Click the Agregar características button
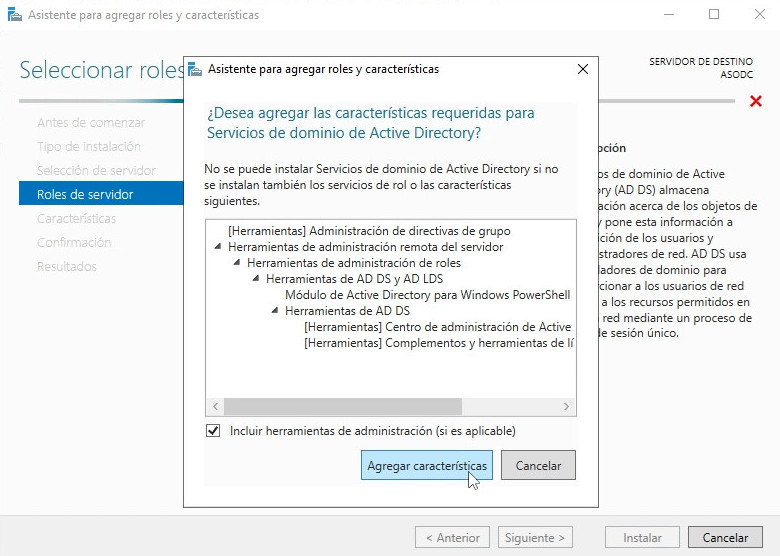 coord(427,466)
